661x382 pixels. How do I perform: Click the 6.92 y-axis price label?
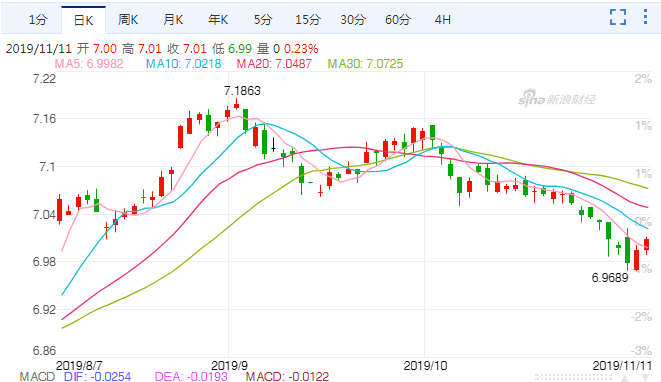tap(44, 309)
